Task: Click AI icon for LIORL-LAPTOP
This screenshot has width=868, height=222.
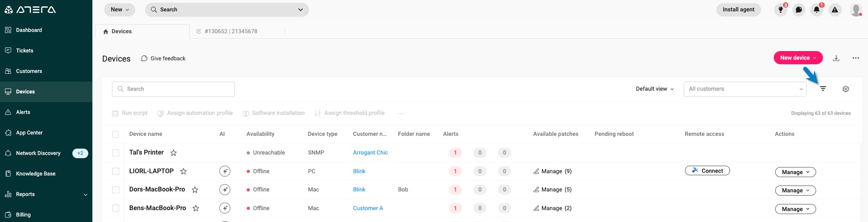Action: pos(225,171)
